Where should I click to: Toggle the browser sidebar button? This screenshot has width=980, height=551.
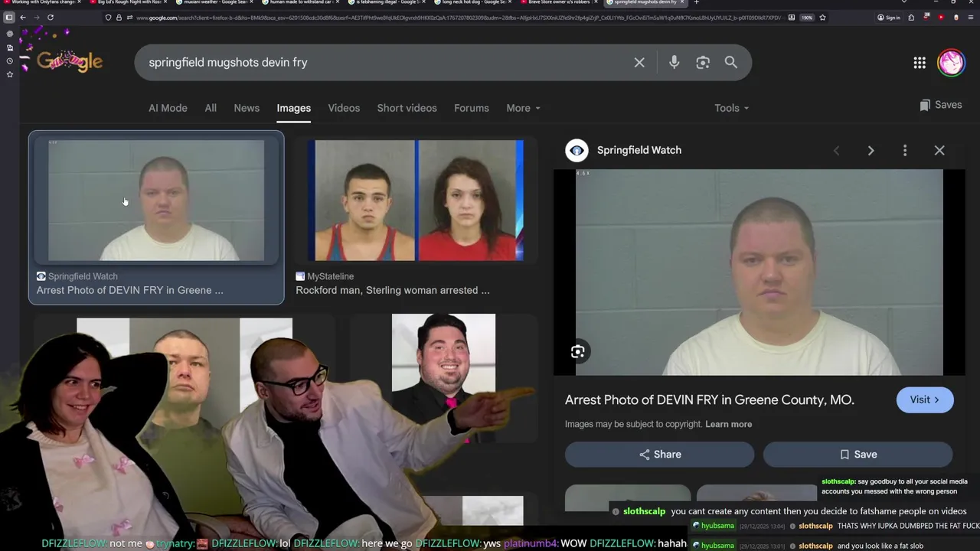pyautogui.click(x=9, y=18)
